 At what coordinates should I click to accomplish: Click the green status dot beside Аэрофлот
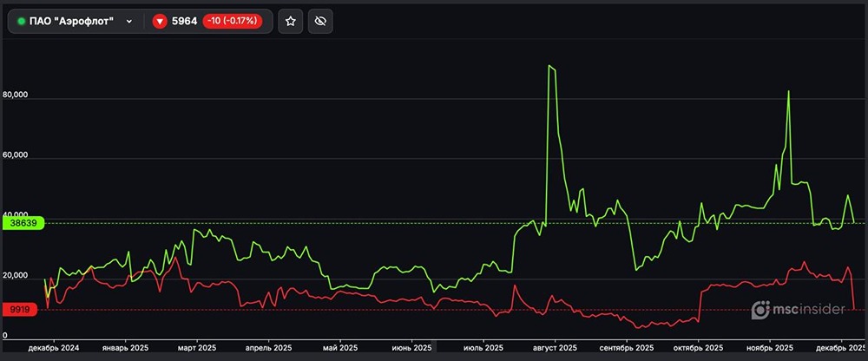[x=22, y=21]
